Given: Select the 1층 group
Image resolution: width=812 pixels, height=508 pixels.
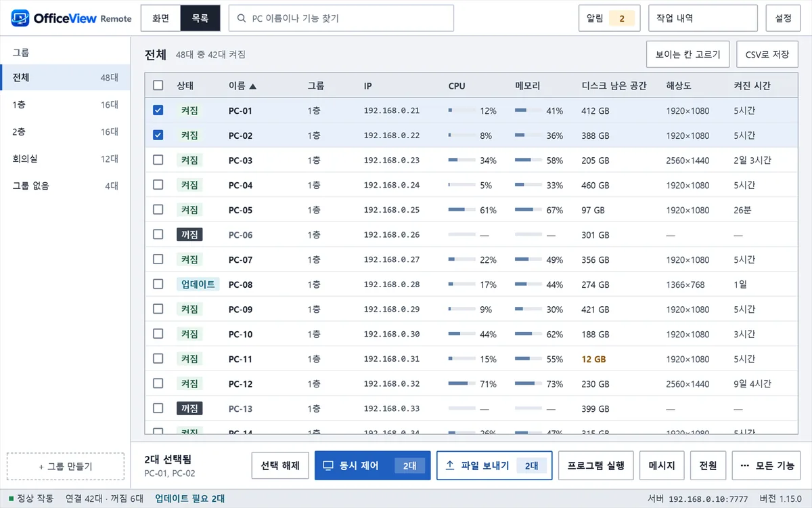Looking at the screenshot, I should coord(65,105).
